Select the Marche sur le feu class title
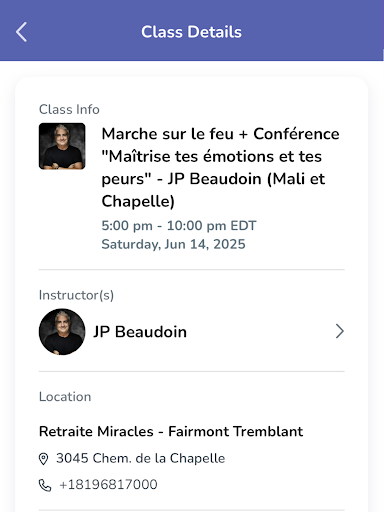 coord(220,167)
